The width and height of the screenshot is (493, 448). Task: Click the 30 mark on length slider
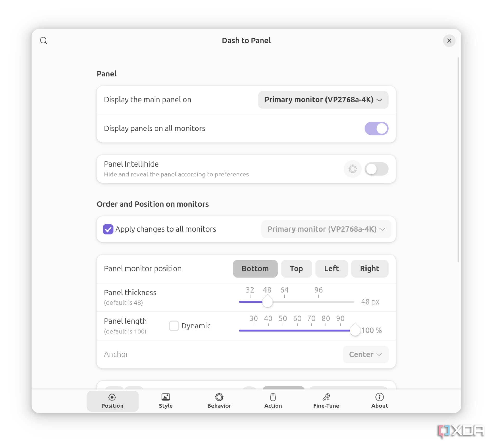click(x=253, y=319)
